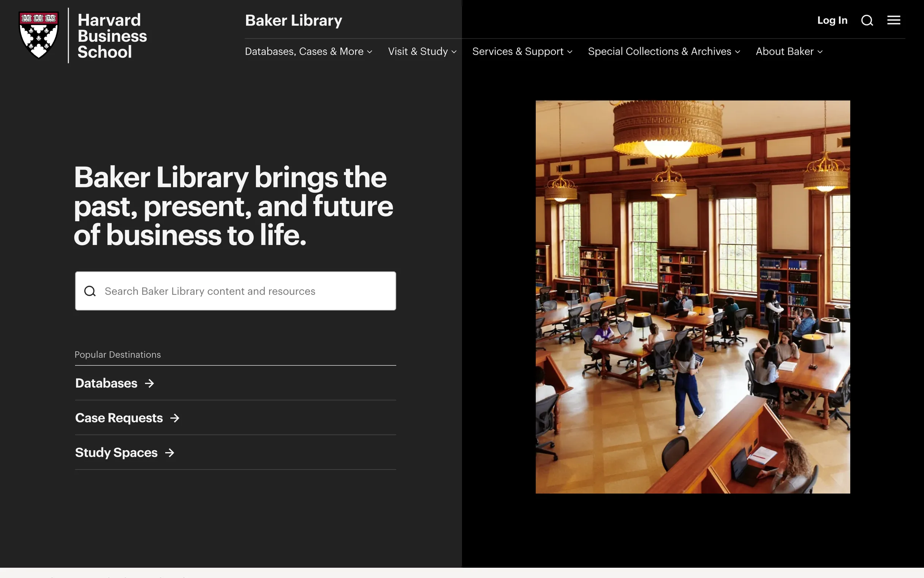The height and width of the screenshot is (578, 924).
Task: Go to Databases popular destination
Action: click(114, 383)
